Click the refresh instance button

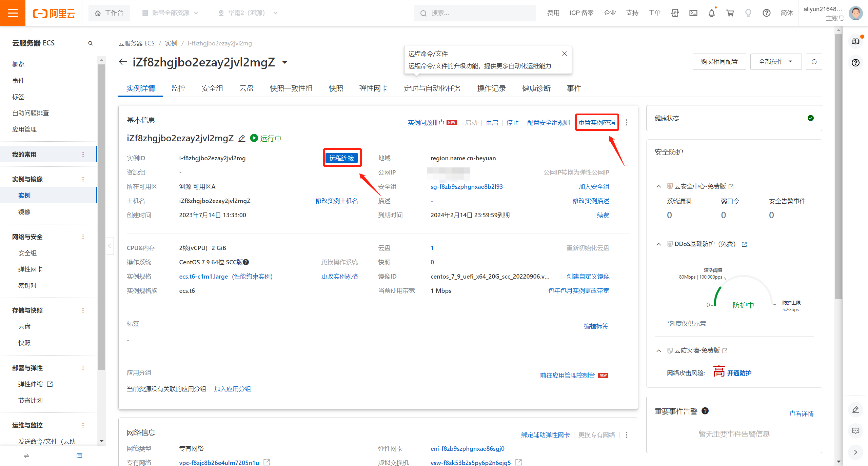click(814, 62)
